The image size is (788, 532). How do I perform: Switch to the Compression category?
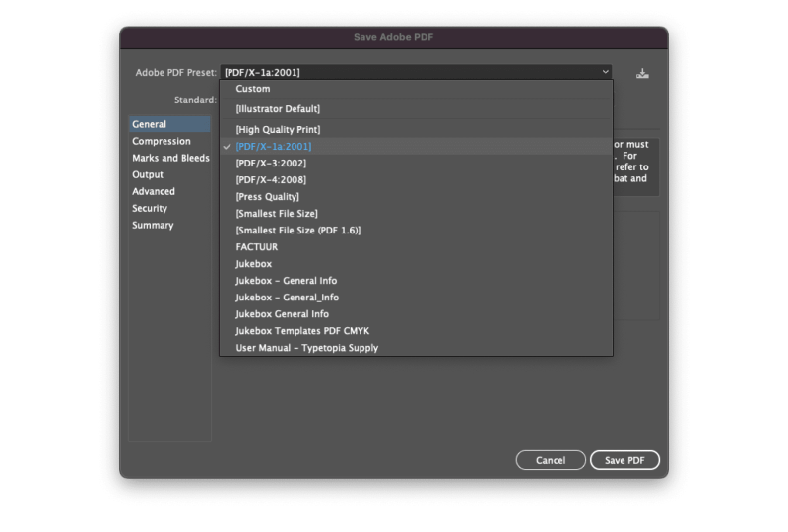click(x=169, y=141)
